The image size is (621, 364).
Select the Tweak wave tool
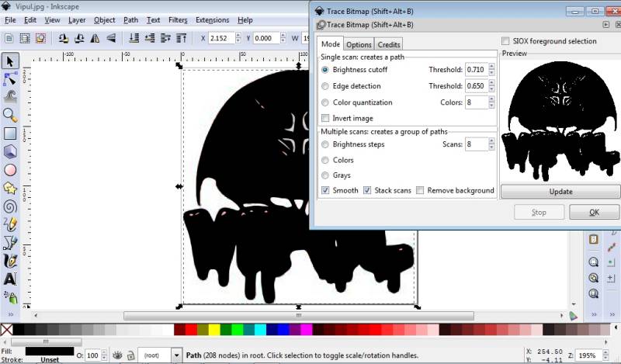tap(10, 97)
